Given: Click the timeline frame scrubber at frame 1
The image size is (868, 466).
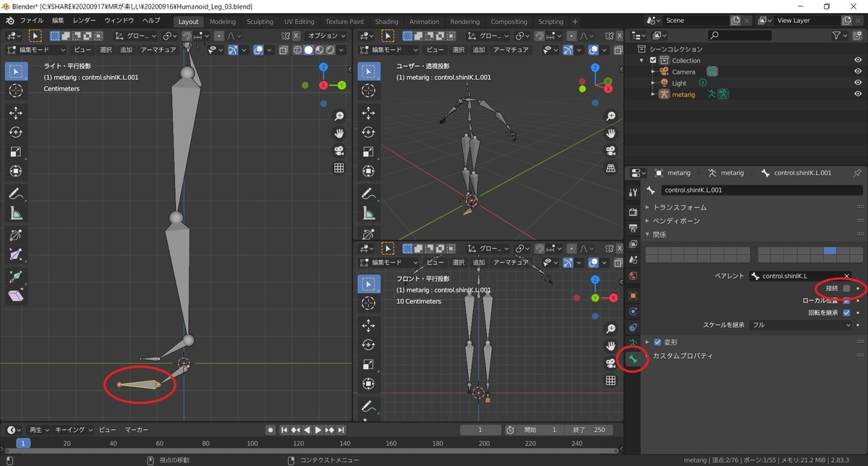Looking at the screenshot, I should pyautogui.click(x=23, y=443).
